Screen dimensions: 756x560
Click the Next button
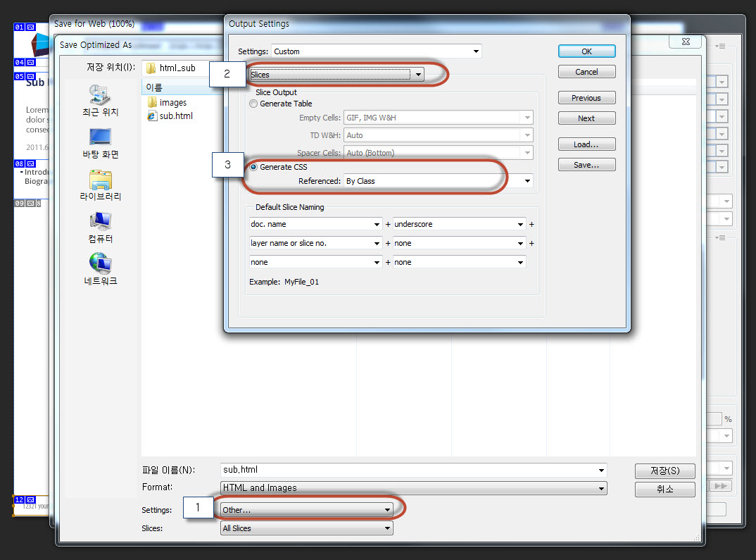click(586, 118)
